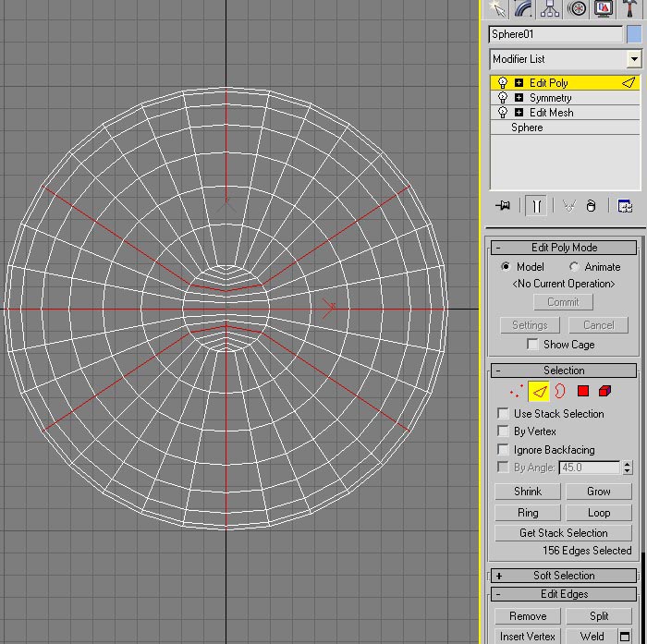Viewport: 647px width, 644px height.
Task: Enable the By Vertex checkbox
Action: pyautogui.click(x=503, y=431)
